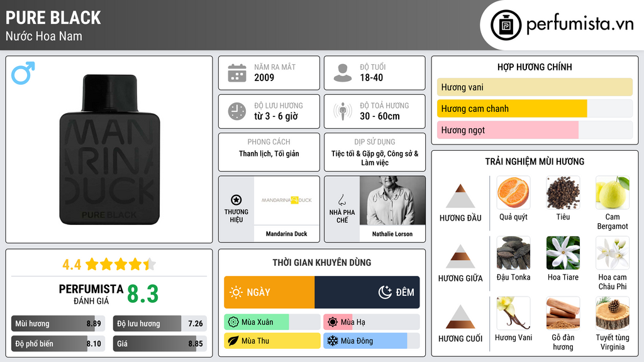Click the clock icon beside Độ lưu hương
The image size is (644, 362).
pos(237,111)
